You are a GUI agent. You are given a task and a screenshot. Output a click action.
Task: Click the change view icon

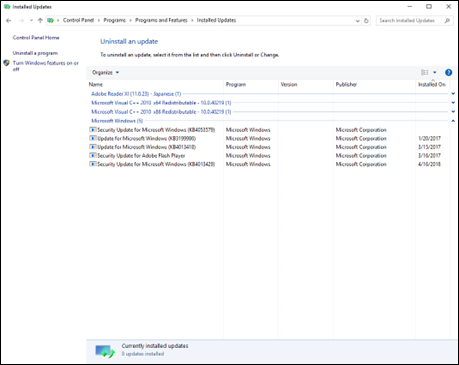coord(425,72)
